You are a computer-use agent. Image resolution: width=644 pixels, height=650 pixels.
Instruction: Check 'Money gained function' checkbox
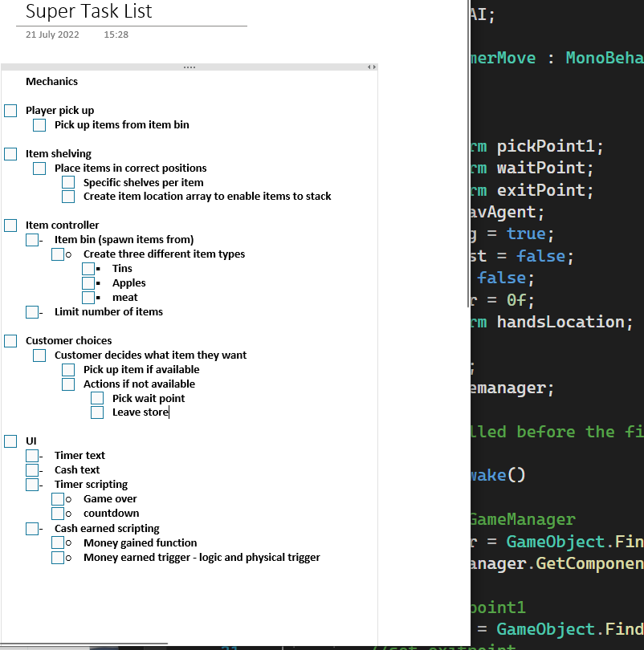pyautogui.click(x=58, y=542)
